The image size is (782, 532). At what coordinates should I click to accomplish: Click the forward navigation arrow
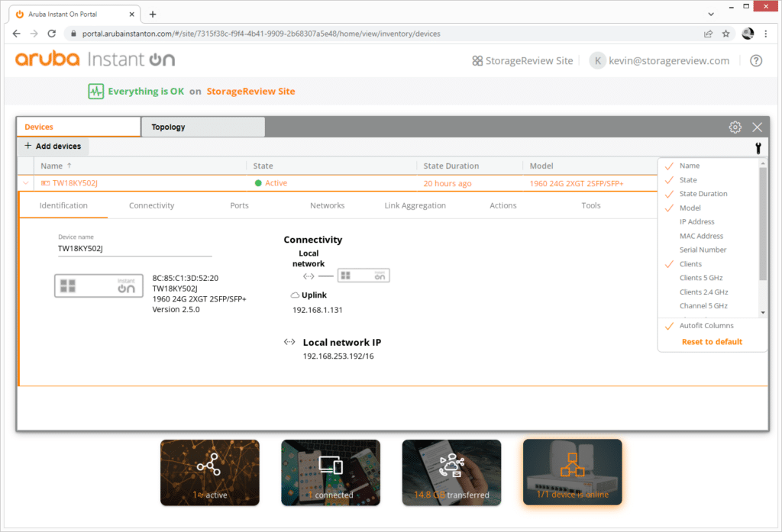pyautogui.click(x=34, y=34)
